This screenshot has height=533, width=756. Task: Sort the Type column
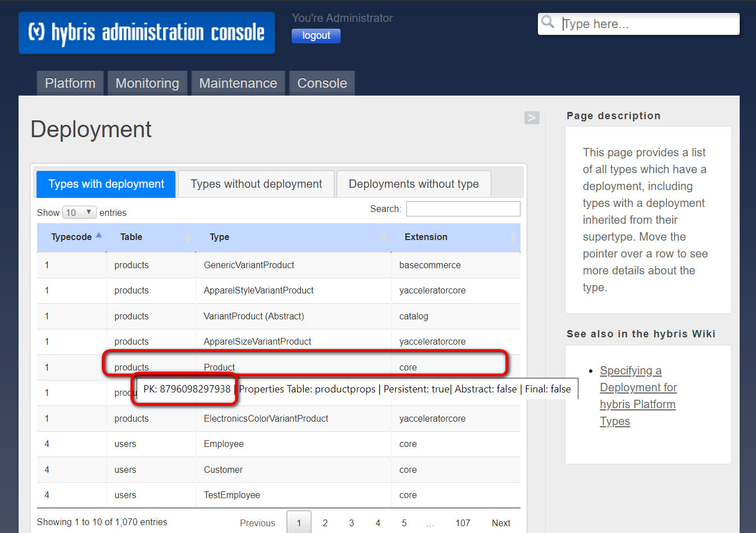pyautogui.click(x=293, y=237)
